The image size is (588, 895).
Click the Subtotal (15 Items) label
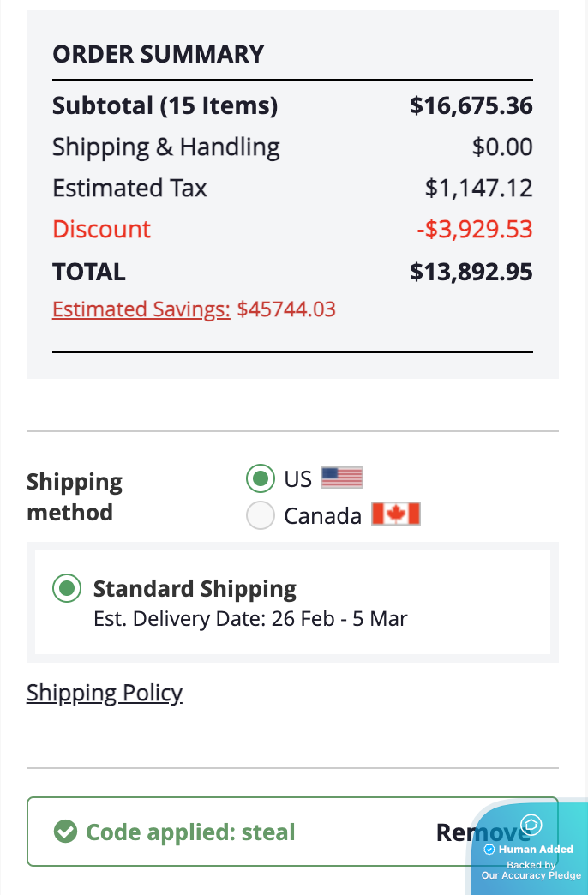165,106
